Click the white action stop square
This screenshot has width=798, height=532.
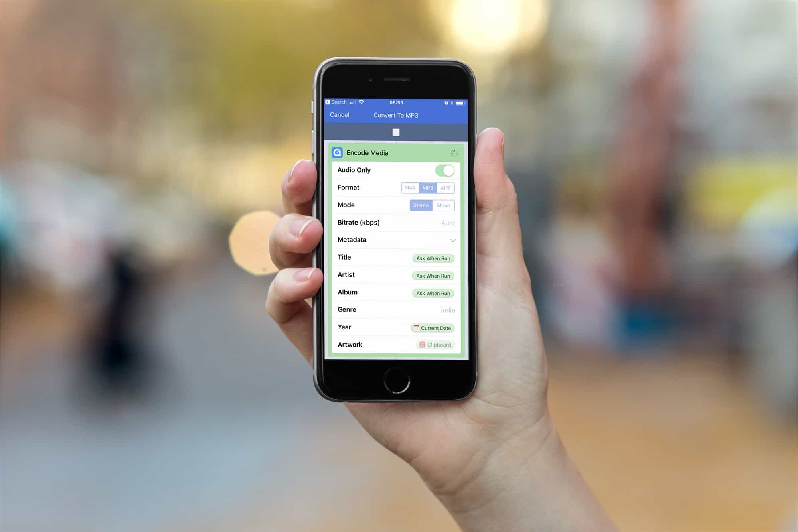(397, 132)
